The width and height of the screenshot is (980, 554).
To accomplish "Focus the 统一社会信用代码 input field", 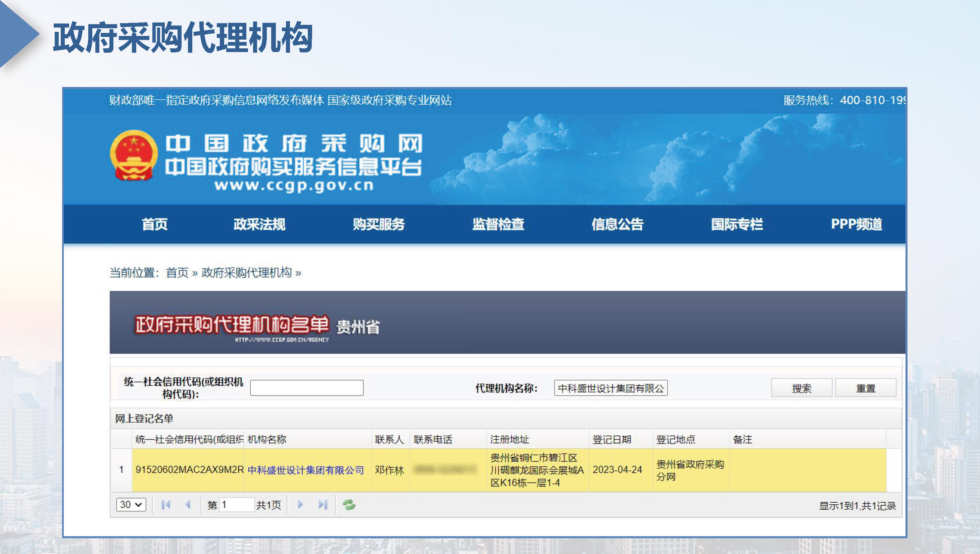I will click(x=307, y=388).
